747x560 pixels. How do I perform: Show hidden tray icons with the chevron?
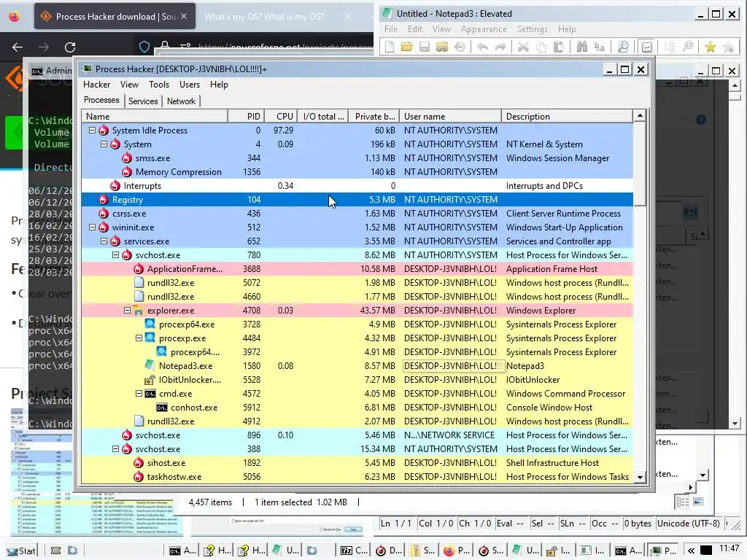(691, 551)
